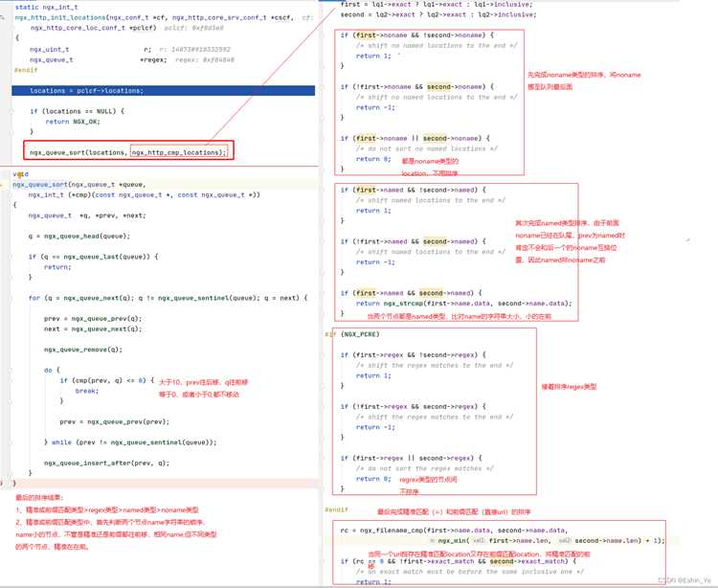Click 'if (!first->regex && second->regex) {' line

pyautogui.click(x=414, y=407)
